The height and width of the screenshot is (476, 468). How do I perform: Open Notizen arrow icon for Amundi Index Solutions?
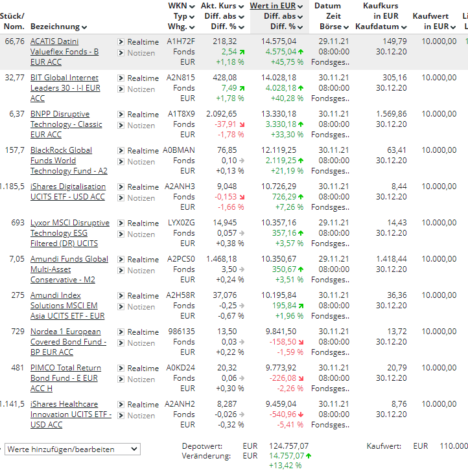pos(121,306)
